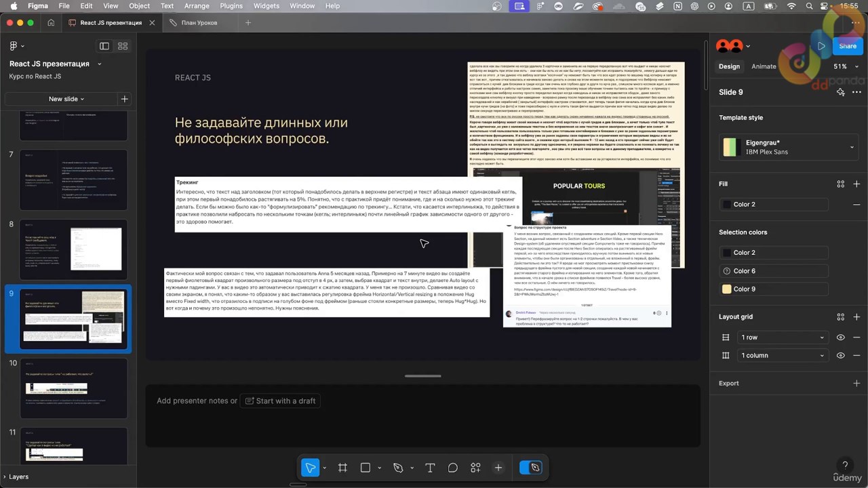The width and height of the screenshot is (868, 488).
Task: Select the Design tab
Action: pos(729,66)
